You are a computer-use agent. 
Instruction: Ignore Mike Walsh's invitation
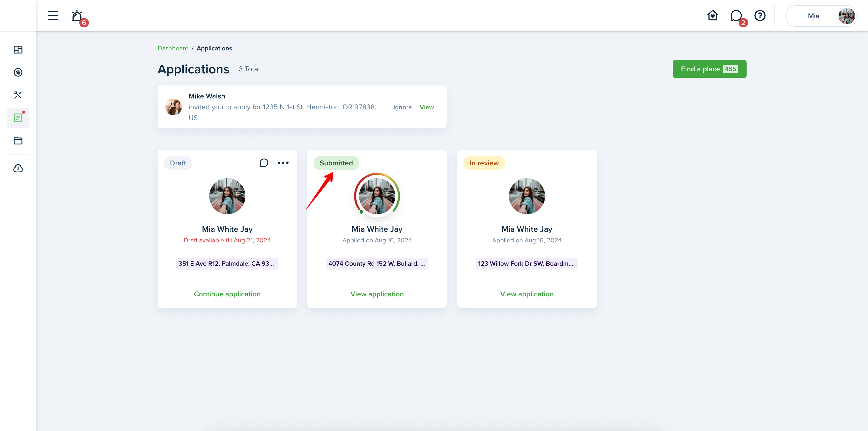(x=402, y=107)
